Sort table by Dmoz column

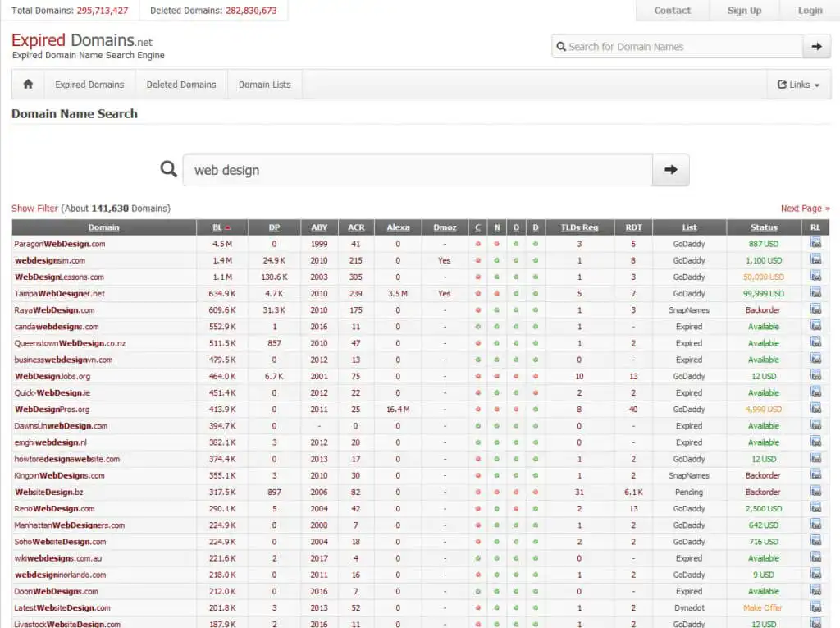[x=445, y=227]
